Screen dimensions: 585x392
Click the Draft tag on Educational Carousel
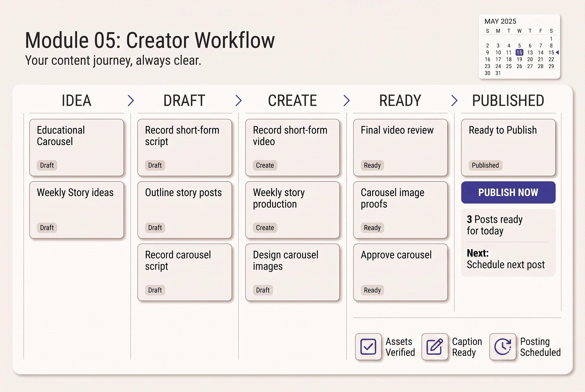(47, 165)
